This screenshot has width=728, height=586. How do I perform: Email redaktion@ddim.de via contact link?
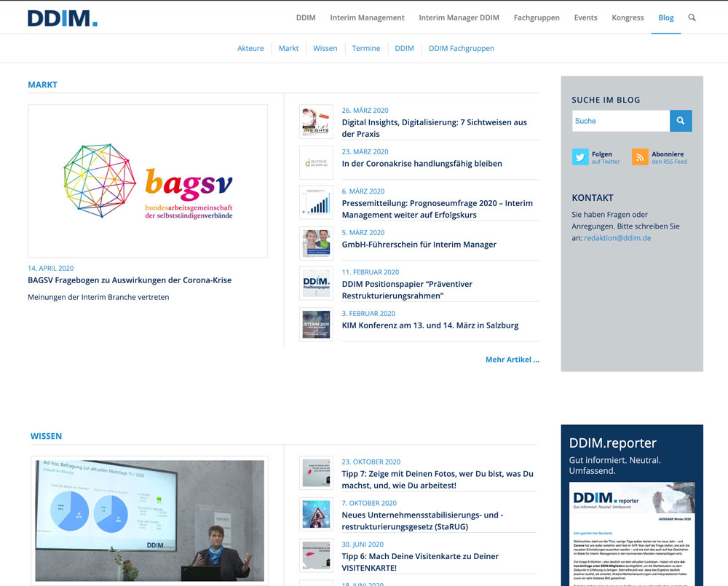coord(617,238)
